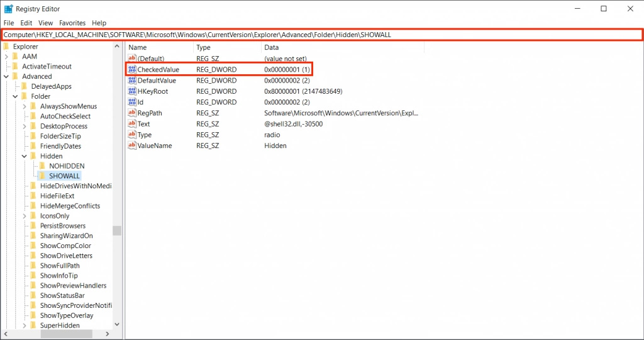644x340 pixels.
Task: Select the DefaultValue DWORD icon
Action: [x=132, y=80]
